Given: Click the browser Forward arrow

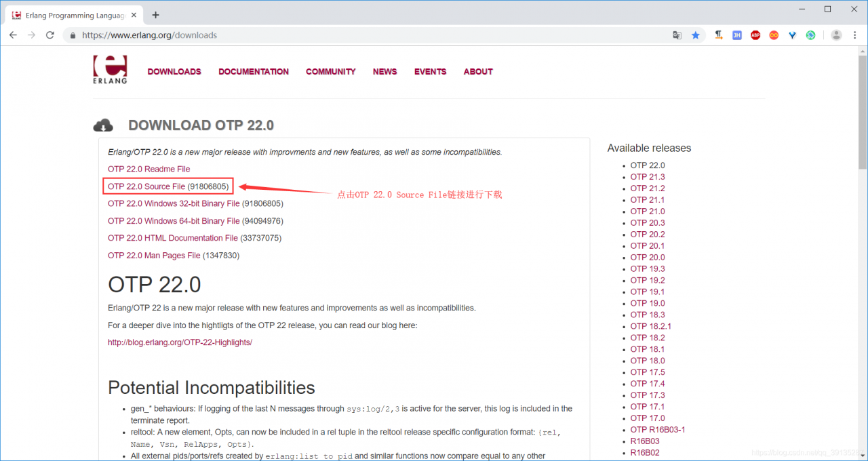Looking at the screenshot, I should pyautogui.click(x=31, y=35).
